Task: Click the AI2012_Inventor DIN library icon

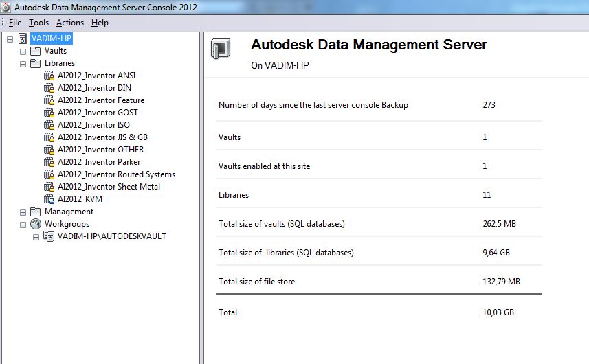Action: (x=49, y=88)
